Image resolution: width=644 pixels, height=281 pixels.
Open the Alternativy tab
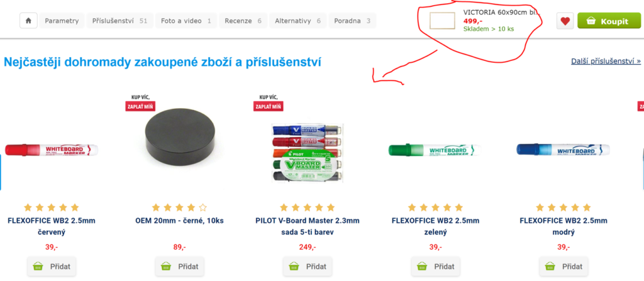(297, 21)
